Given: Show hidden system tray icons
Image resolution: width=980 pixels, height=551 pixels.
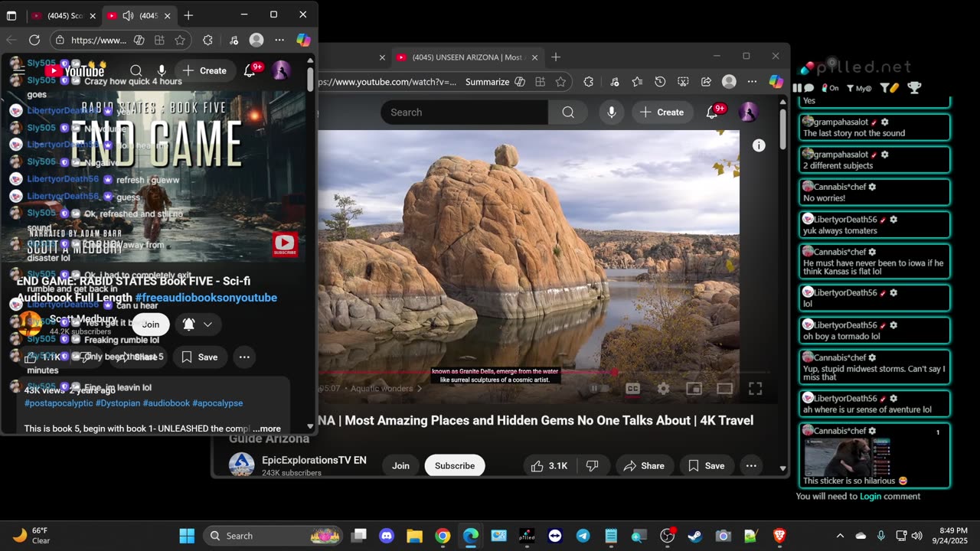Looking at the screenshot, I should pos(840,536).
